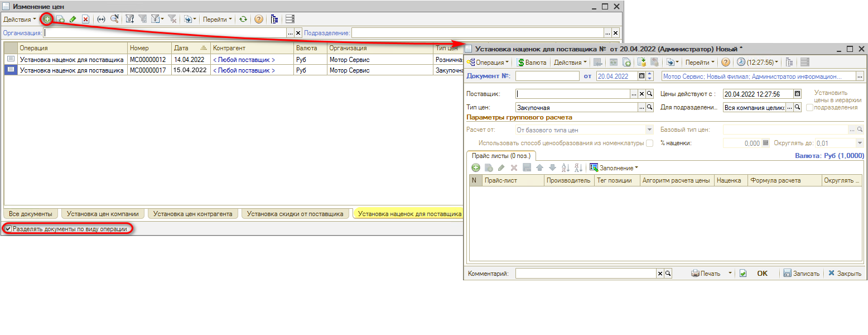Expand the Расчет от combo box

649,130
